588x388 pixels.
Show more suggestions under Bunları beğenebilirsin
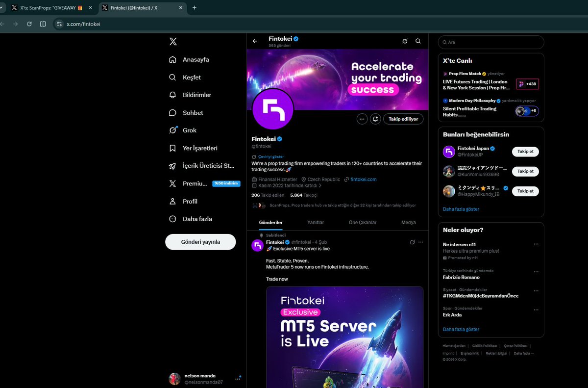click(x=461, y=209)
